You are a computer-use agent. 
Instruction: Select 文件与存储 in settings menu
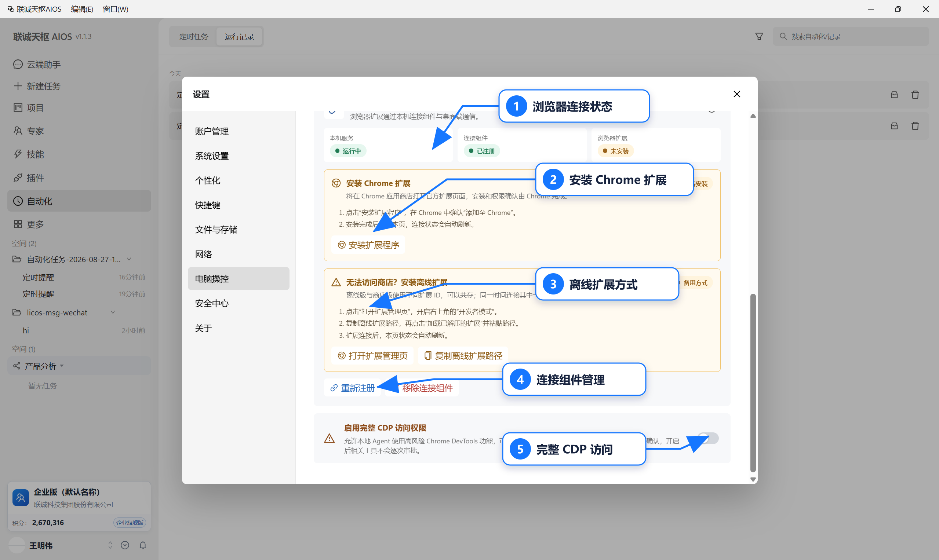coord(239,230)
